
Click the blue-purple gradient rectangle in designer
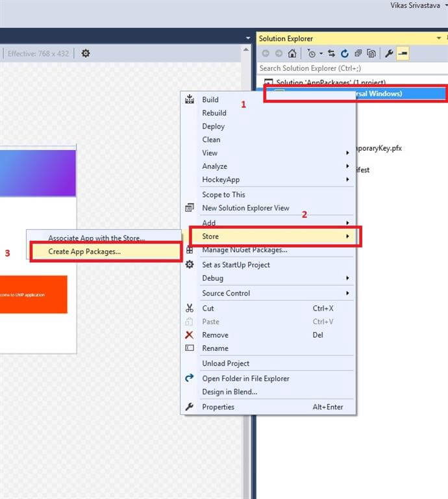coord(38,173)
